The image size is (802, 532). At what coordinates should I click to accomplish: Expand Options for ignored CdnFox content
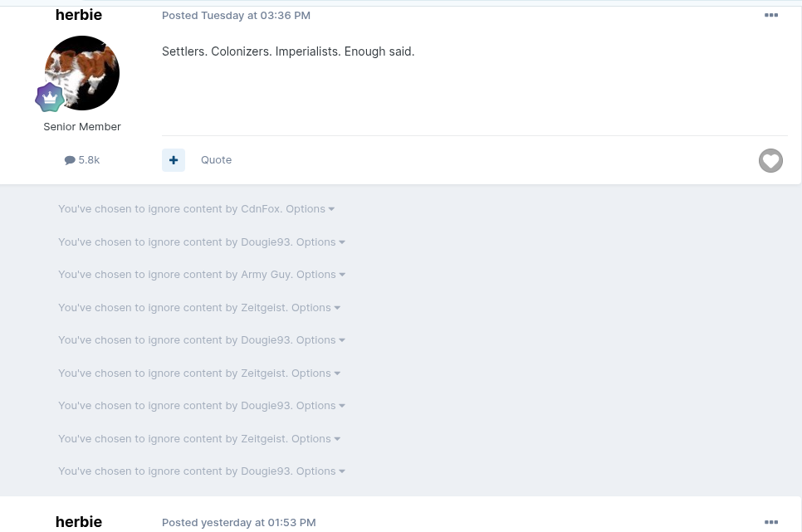310,208
